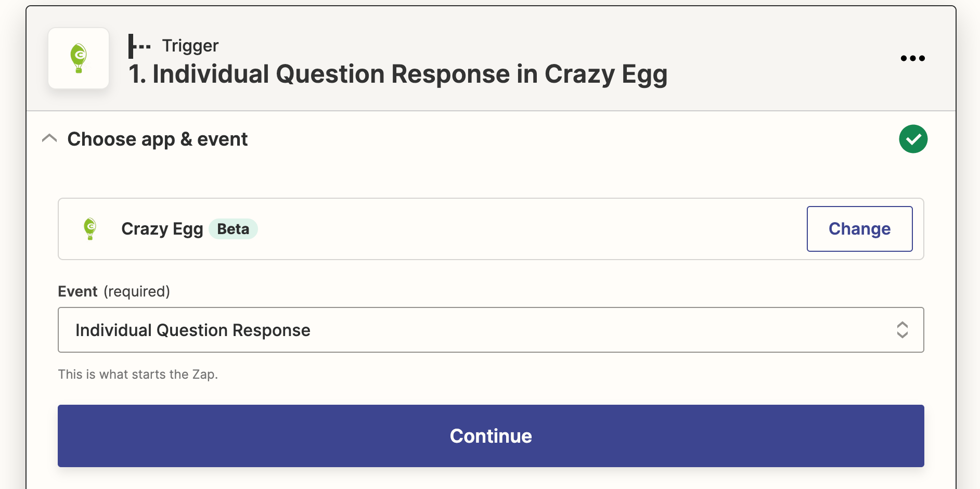This screenshot has width=980, height=489.
Task: Click the Beta badge next to Crazy Egg
Action: pyautogui.click(x=233, y=229)
